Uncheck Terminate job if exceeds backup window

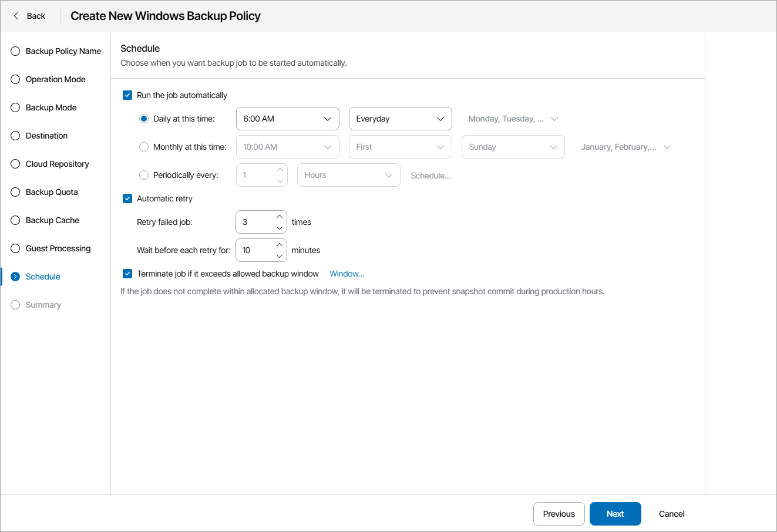(x=127, y=274)
